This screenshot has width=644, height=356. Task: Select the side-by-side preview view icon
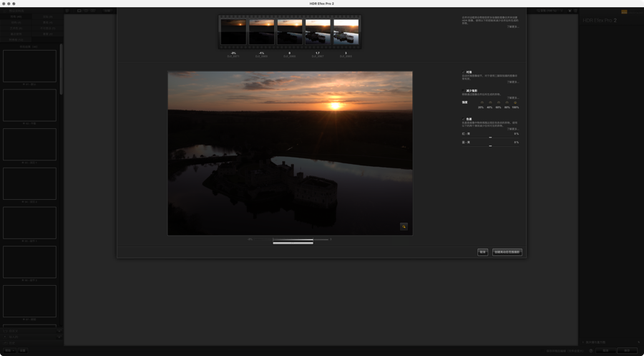[93, 11]
